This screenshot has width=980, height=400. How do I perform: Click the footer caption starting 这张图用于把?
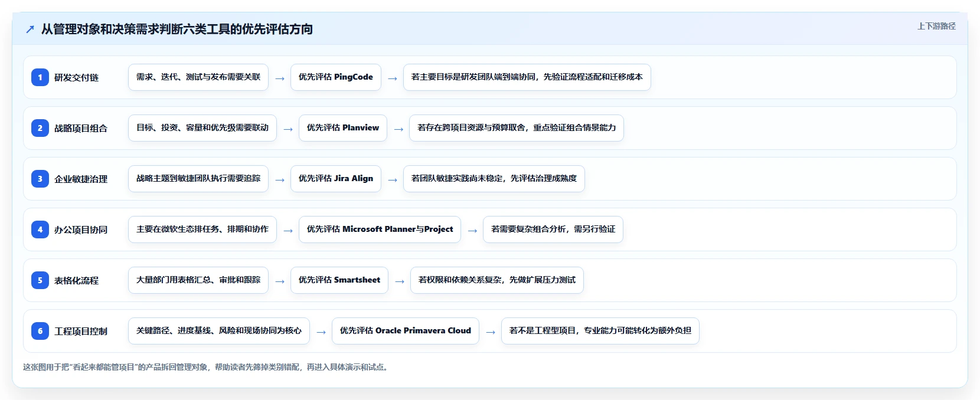click(x=207, y=367)
